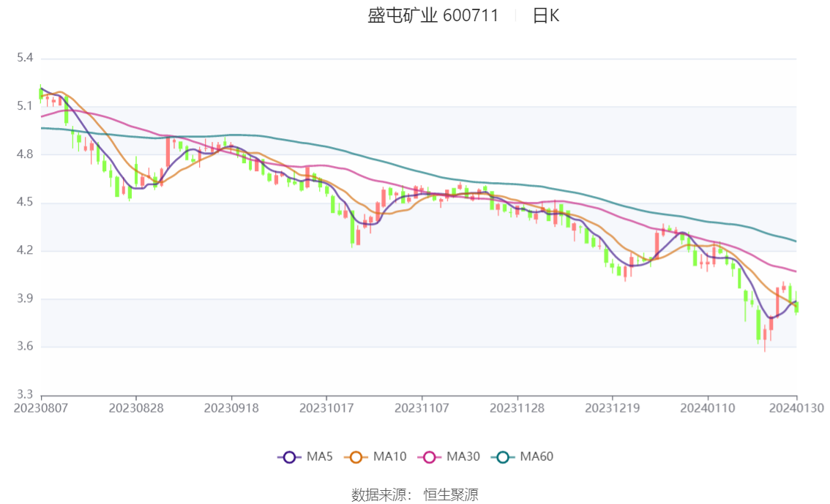The width and height of the screenshot is (830, 504).
Task: Click the 20230828 date axis label
Action: click(136, 408)
